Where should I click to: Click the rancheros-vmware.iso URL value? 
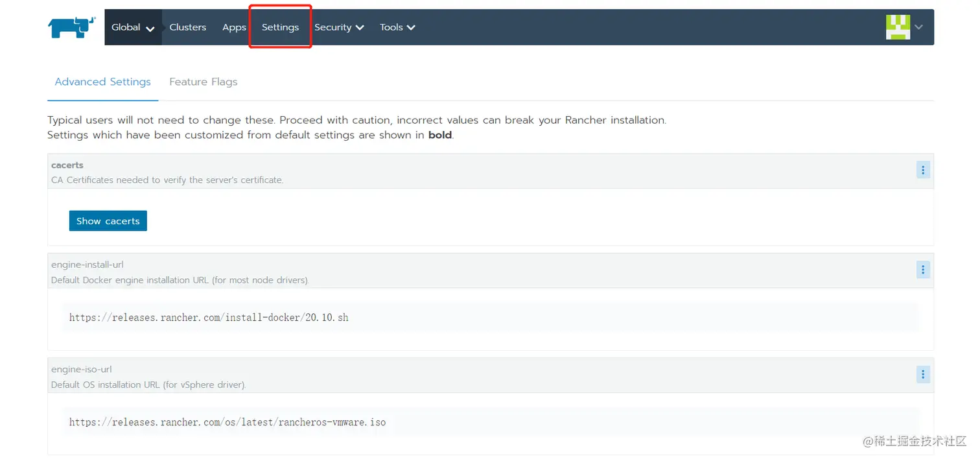pyautogui.click(x=227, y=422)
